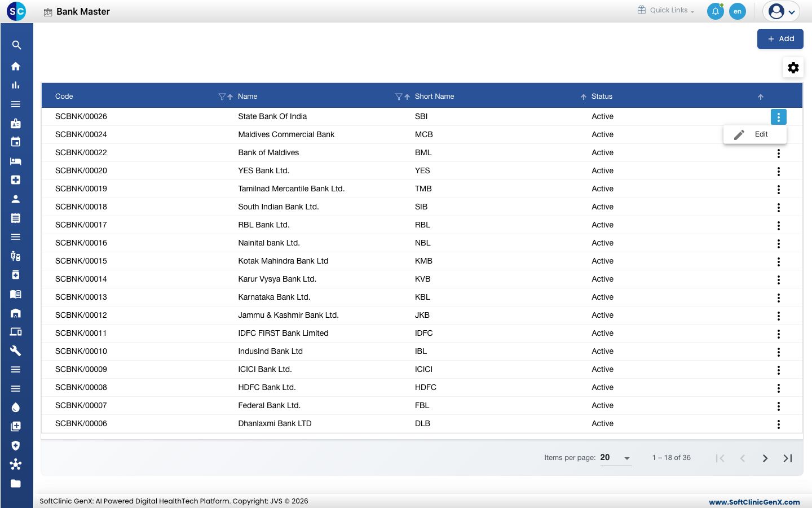Open the user profile dropdown
Image resolution: width=812 pixels, height=508 pixels.
(782, 11)
